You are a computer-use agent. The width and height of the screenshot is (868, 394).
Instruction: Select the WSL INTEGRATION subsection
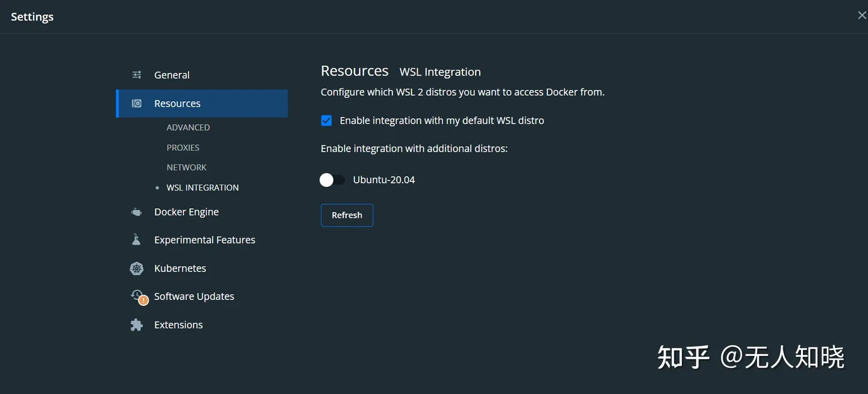pyautogui.click(x=203, y=188)
